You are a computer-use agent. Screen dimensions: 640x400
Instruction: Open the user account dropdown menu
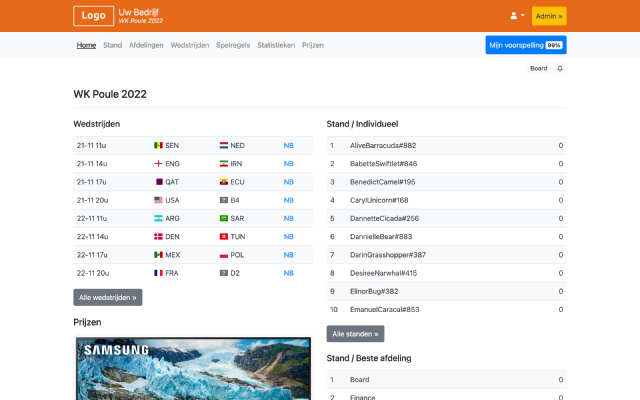[517, 16]
